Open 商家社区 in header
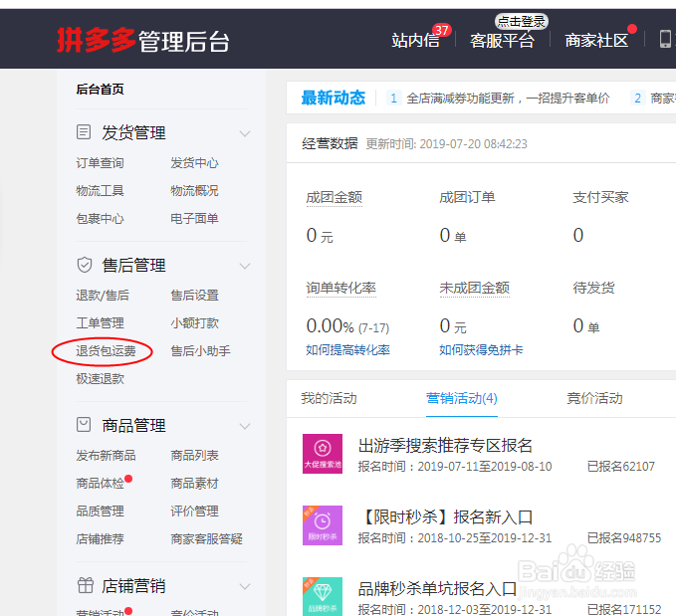Viewport: 676px width, 616px height. coord(596,41)
